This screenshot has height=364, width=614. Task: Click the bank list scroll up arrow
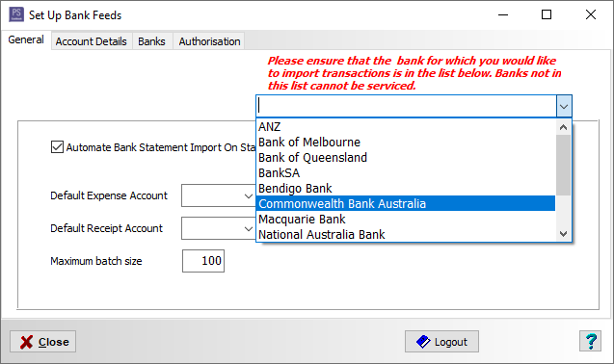pyautogui.click(x=564, y=127)
